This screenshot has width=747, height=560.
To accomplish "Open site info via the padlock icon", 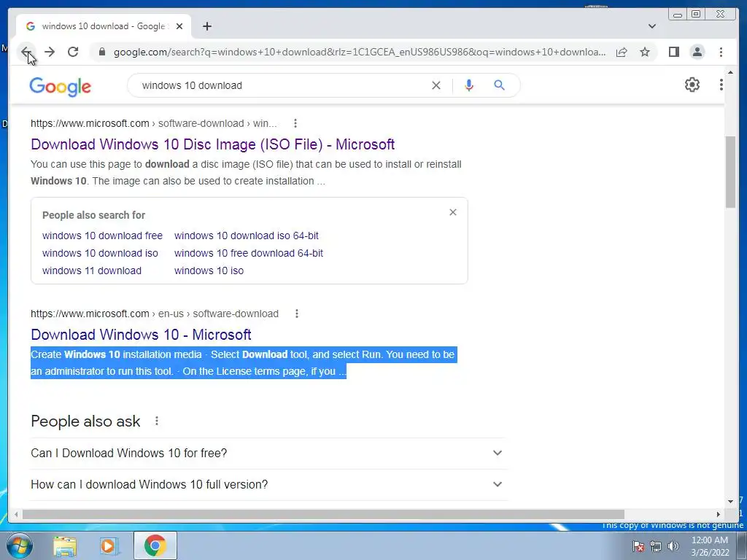I will [x=101, y=52].
